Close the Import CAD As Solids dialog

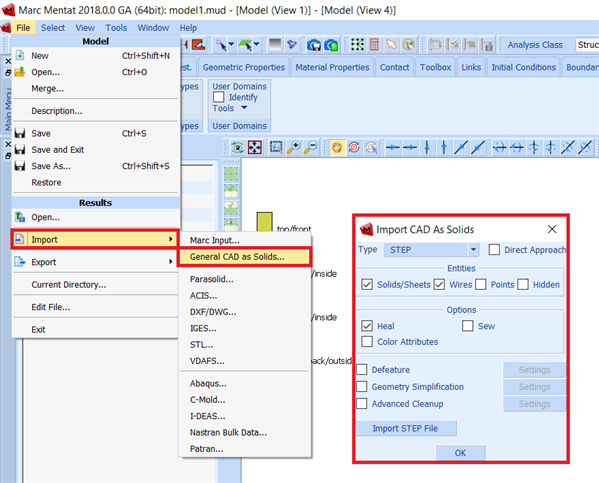tap(552, 229)
